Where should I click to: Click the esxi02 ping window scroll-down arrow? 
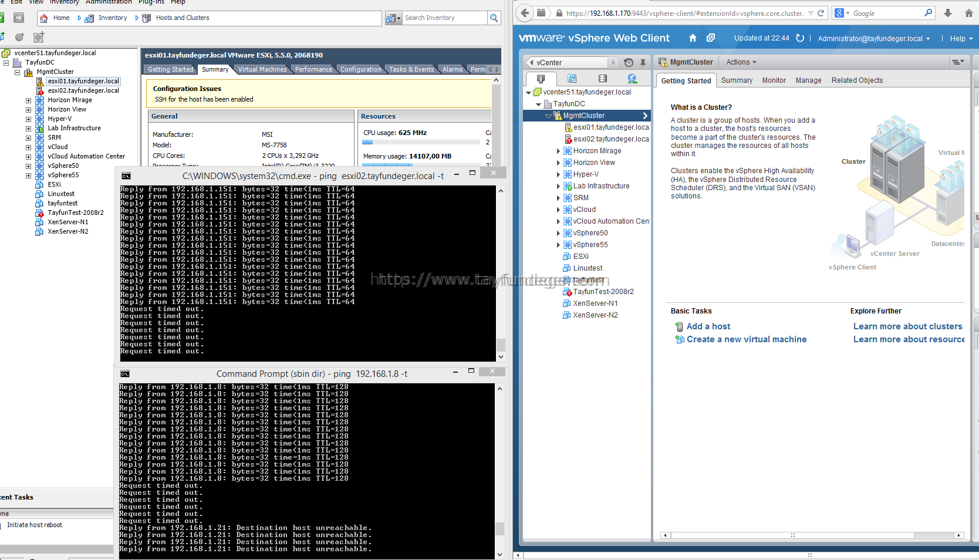pos(501,356)
